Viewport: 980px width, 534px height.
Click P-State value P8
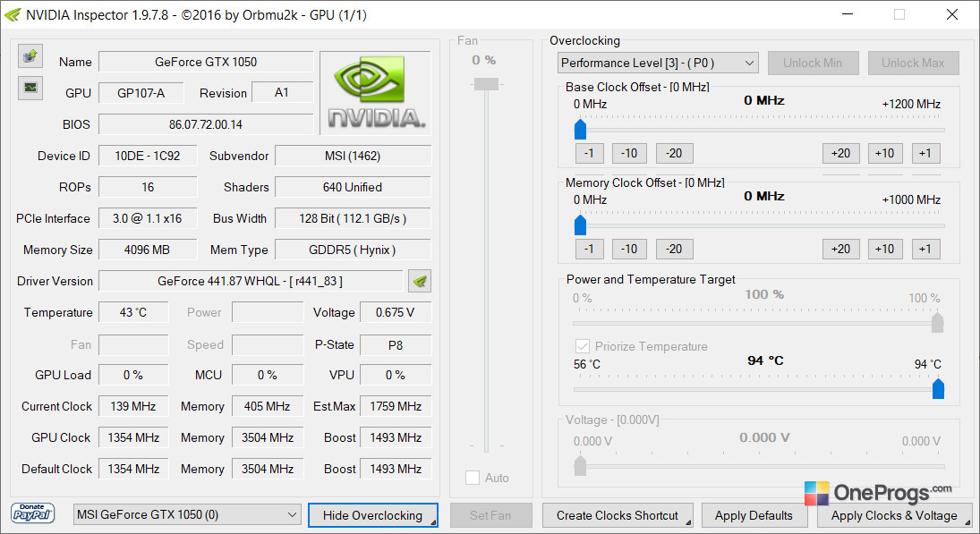coord(396,344)
